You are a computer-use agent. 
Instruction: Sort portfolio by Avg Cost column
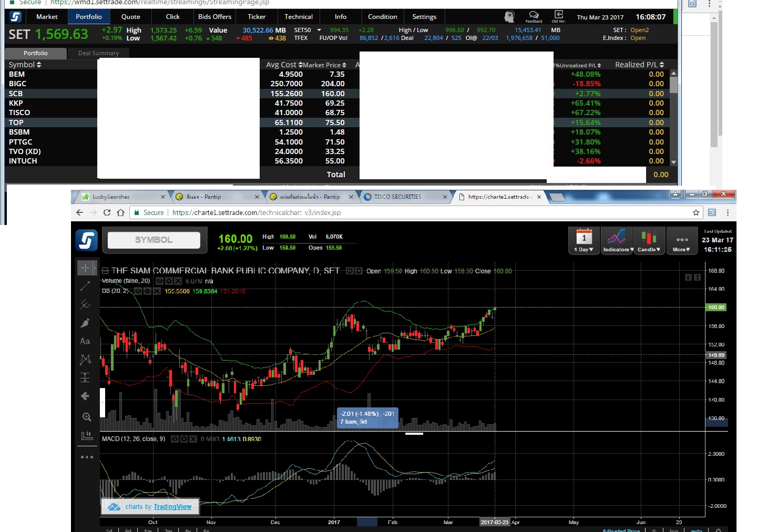tap(284, 65)
